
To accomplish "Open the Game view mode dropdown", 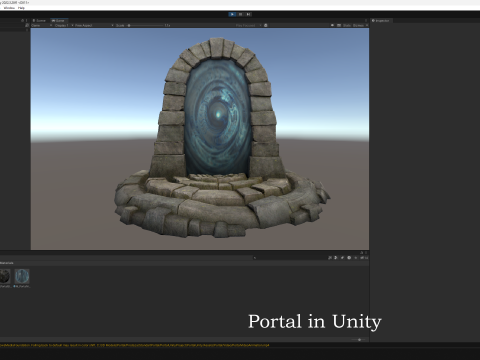I will 41,25.
